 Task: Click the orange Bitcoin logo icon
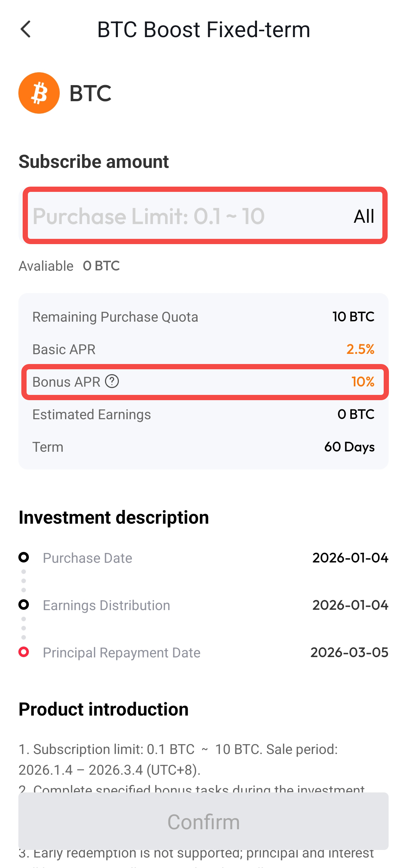click(x=39, y=93)
